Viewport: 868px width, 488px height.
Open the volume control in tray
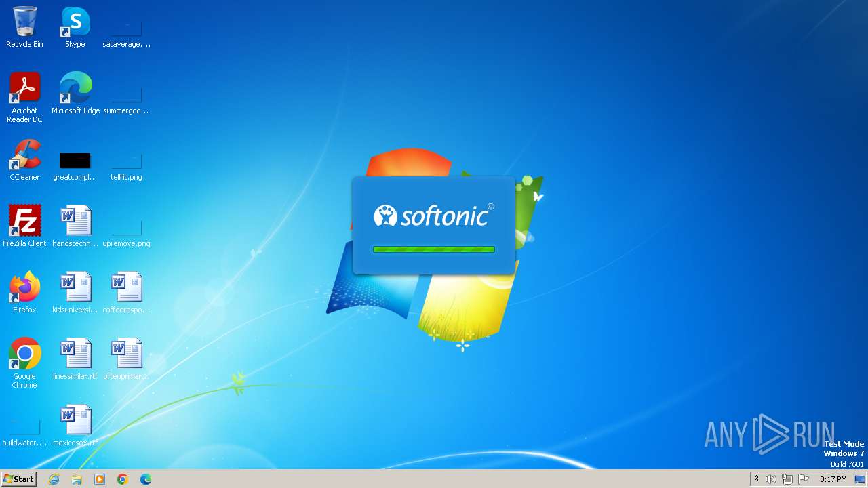[771, 479]
